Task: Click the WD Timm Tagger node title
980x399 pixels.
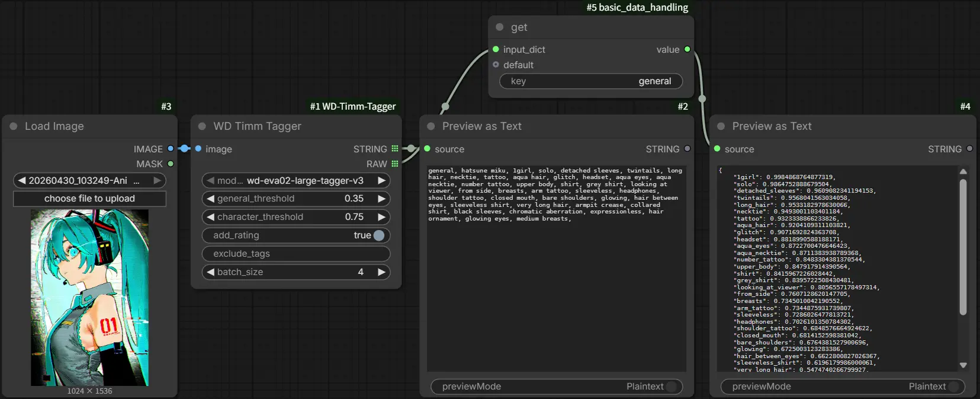Action: click(258, 126)
